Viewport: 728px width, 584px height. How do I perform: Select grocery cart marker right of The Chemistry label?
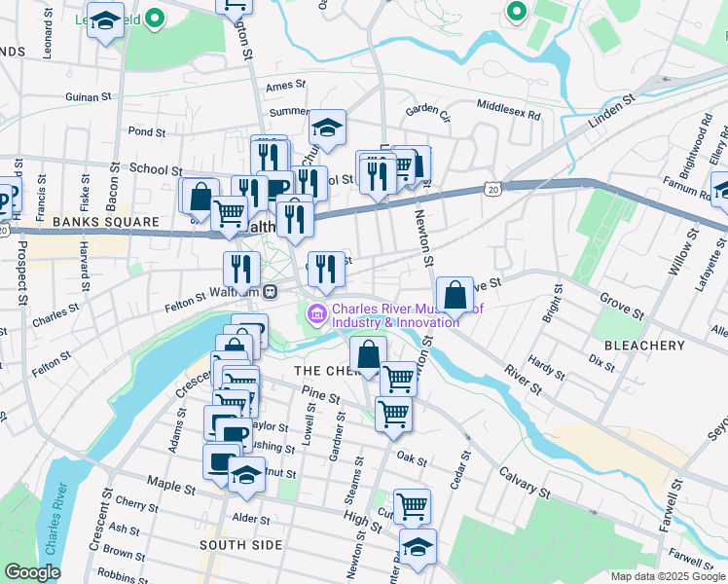(x=398, y=379)
